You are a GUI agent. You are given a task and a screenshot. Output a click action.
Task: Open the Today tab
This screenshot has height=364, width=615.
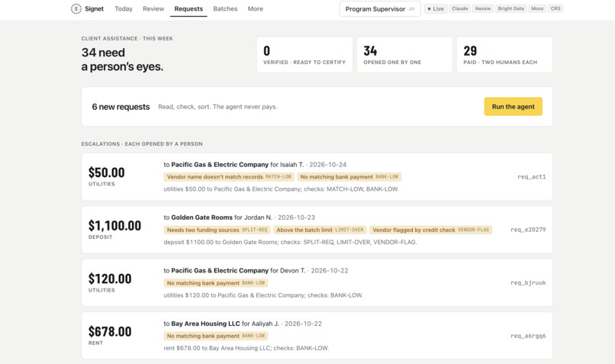coord(124,8)
